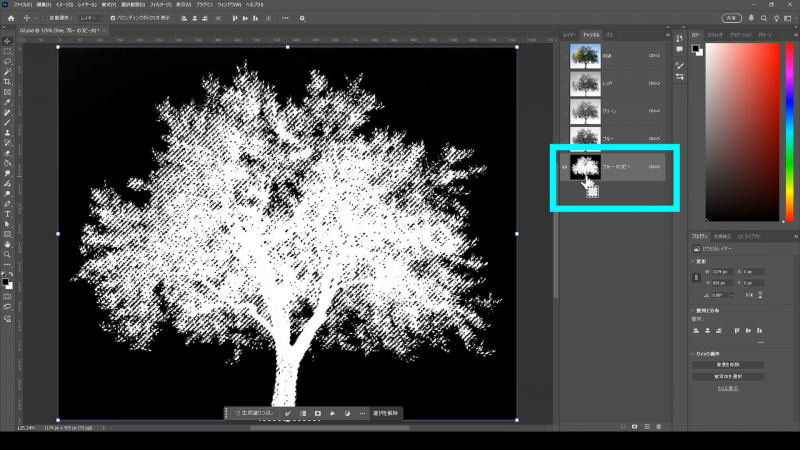The height and width of the screenshot is (450, 800).
Task: Select the Type (T) tool
Action: (x=7, y=213)
